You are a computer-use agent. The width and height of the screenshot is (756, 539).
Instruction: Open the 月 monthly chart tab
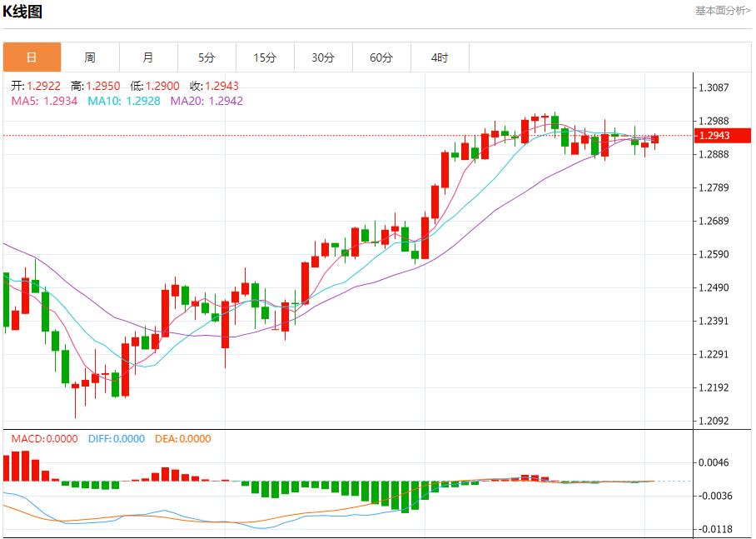148,57
